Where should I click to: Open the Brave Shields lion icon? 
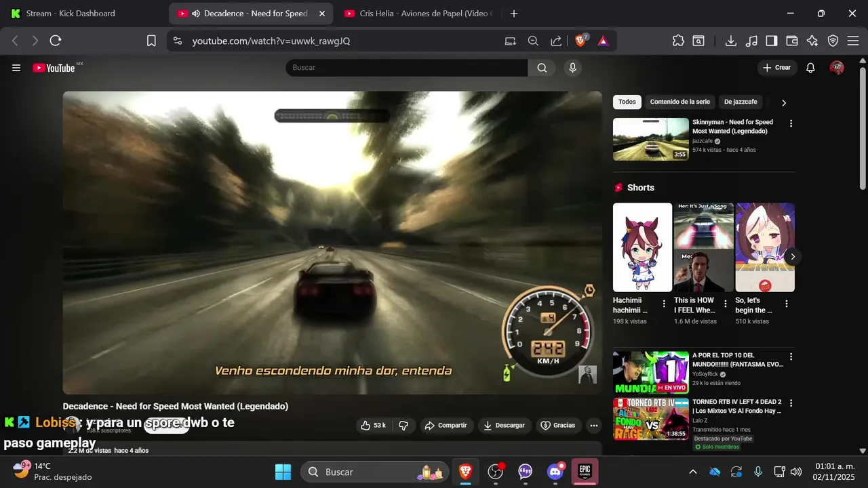[581, 41]
